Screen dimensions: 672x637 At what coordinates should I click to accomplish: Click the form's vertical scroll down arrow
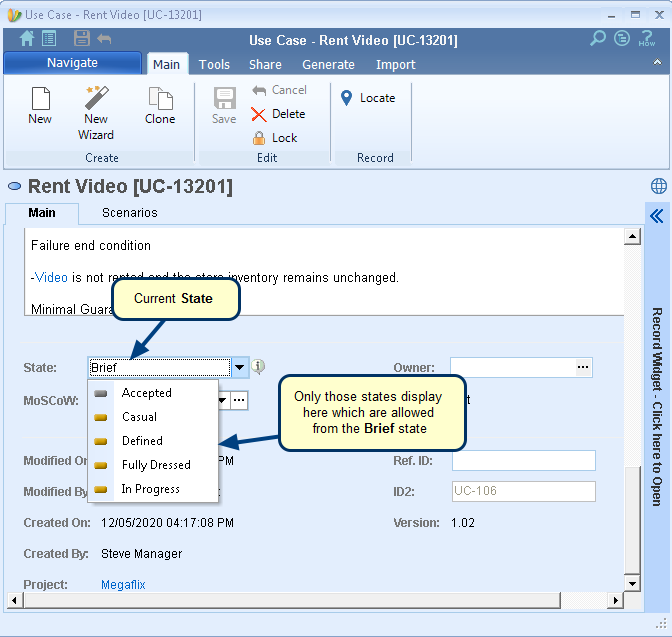pos(633,583)
